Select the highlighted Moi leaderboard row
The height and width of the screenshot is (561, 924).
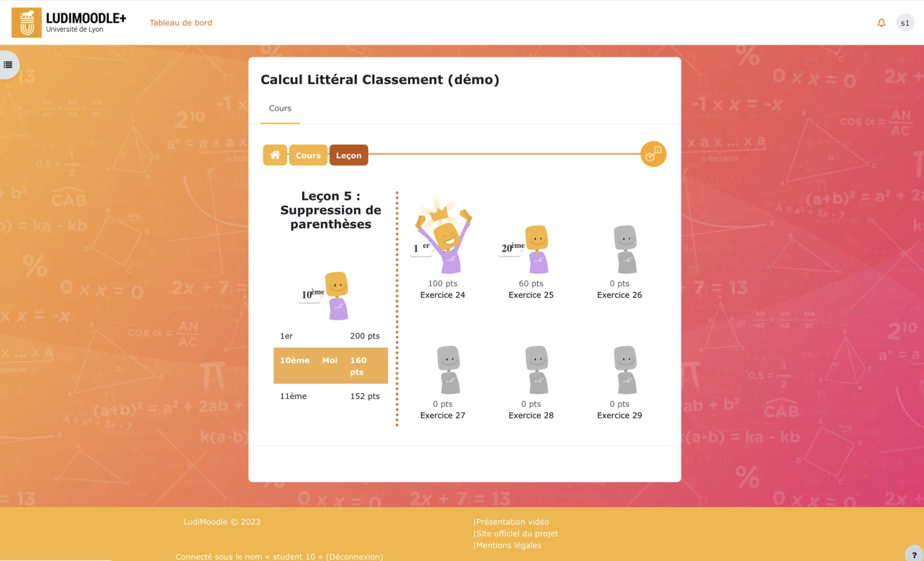[x=330, y=365]
